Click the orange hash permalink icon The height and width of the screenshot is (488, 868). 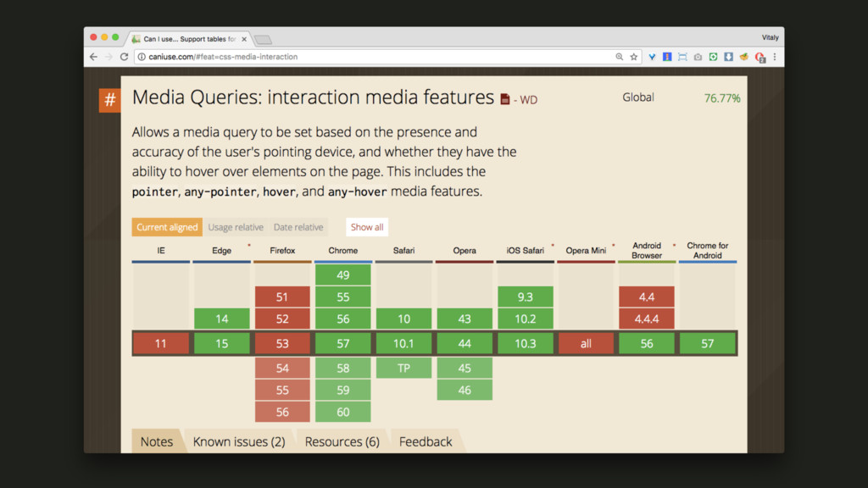(x=109, y=100)
